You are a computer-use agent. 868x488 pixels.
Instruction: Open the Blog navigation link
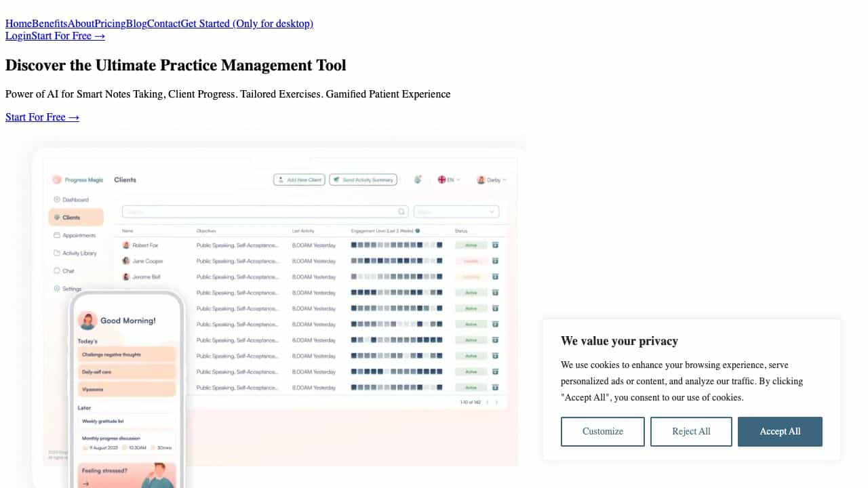136,24
